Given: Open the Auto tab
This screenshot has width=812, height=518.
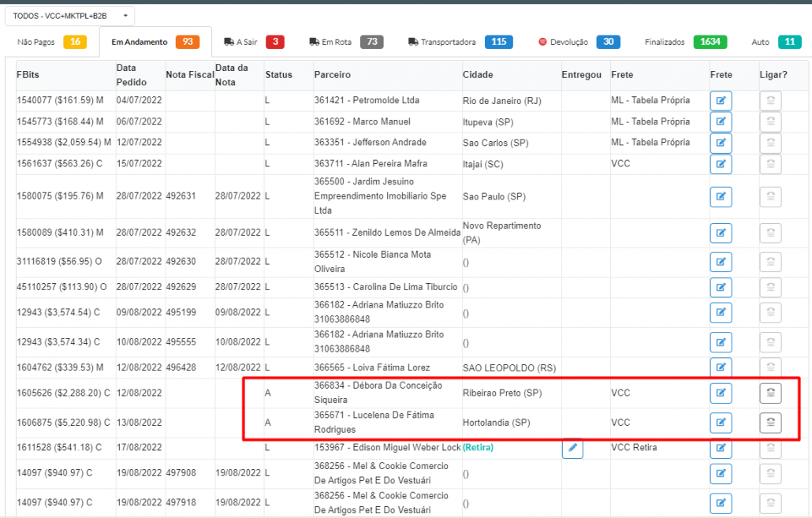Looking at the screenshot, I should [x=776, y=43].
